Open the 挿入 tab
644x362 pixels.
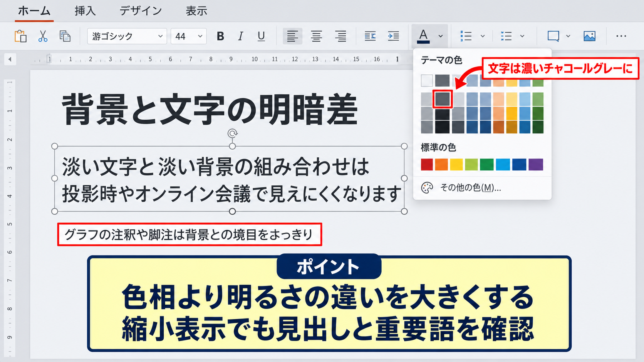click(85, 11)
